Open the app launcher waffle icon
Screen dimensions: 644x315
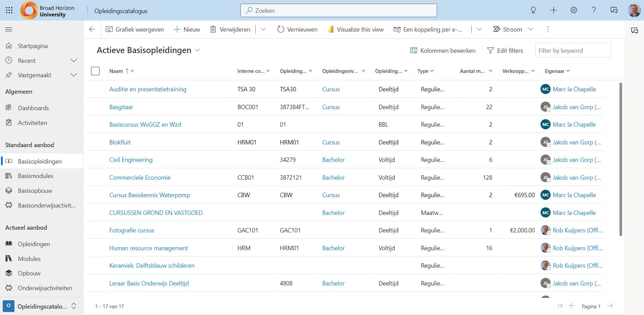pyautogui.click(x=9, y=10)
